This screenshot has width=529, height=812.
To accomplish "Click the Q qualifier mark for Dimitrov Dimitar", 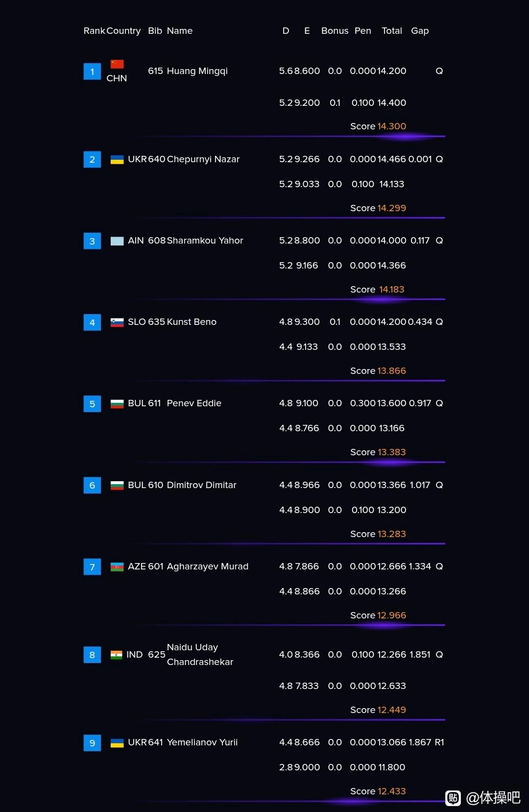I will click(439, 485).
